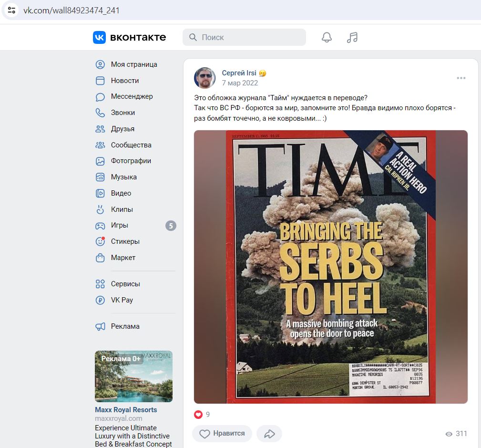Click the Сервисы grid icon
The height and width of the screenshot is (448, 481).
100,284
